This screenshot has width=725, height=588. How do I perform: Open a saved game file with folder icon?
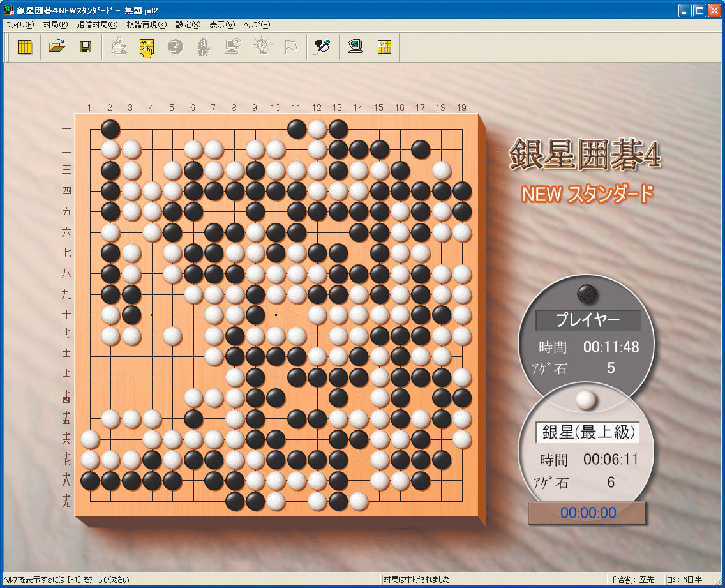click(x=57, y=47)
